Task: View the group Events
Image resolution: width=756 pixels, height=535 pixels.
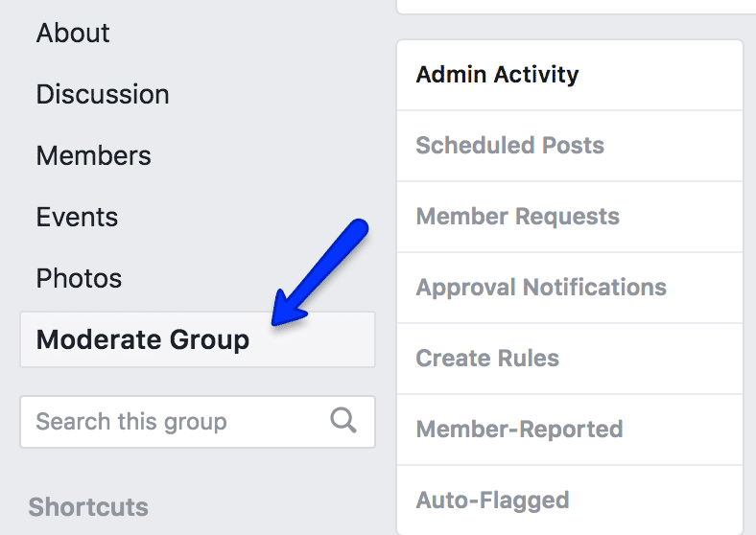Action: [x=77, y=217]
